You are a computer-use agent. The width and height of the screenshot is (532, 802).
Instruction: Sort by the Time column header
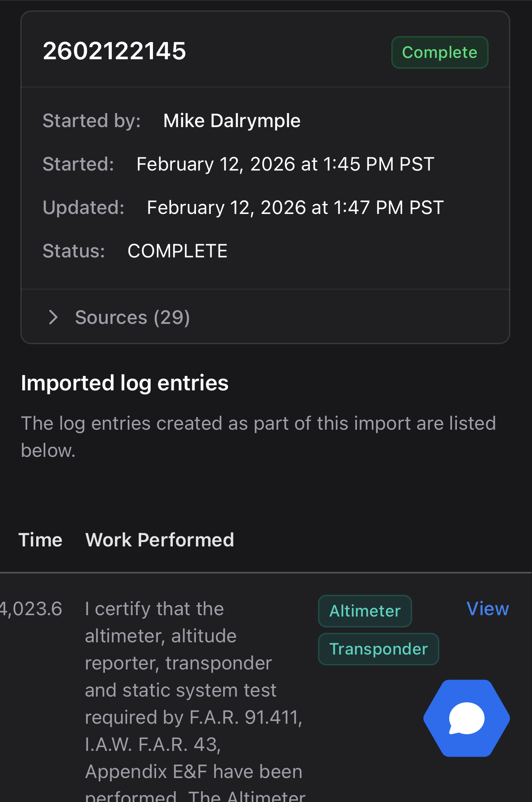tap(40, 539)
